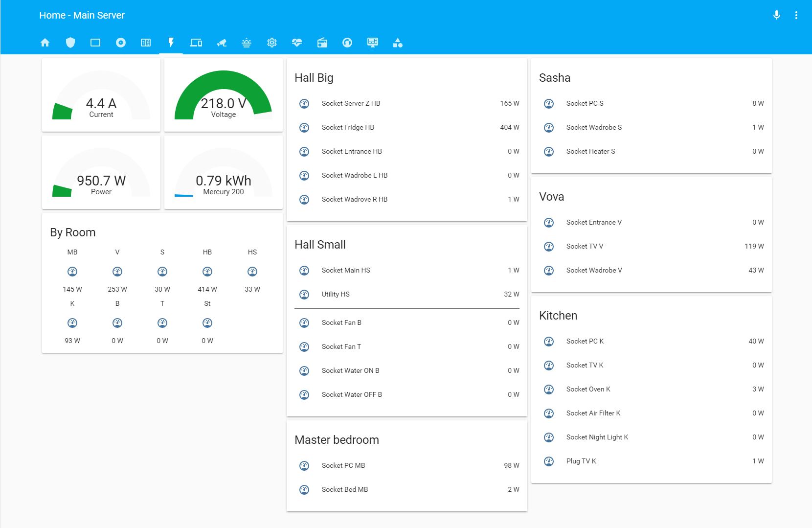The image size is (812, 528).
Task: Open Socket Server Z HB entity
Action: [x=407, y=103]
